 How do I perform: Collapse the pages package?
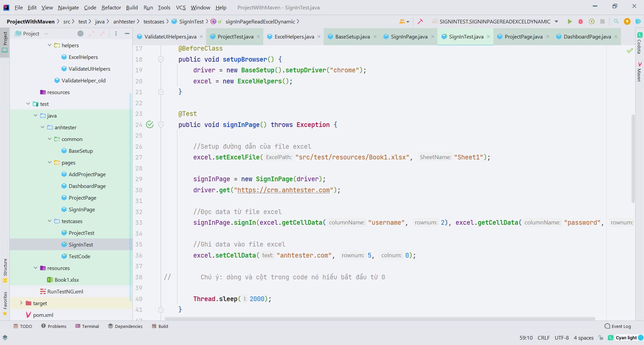click(50, 162)
